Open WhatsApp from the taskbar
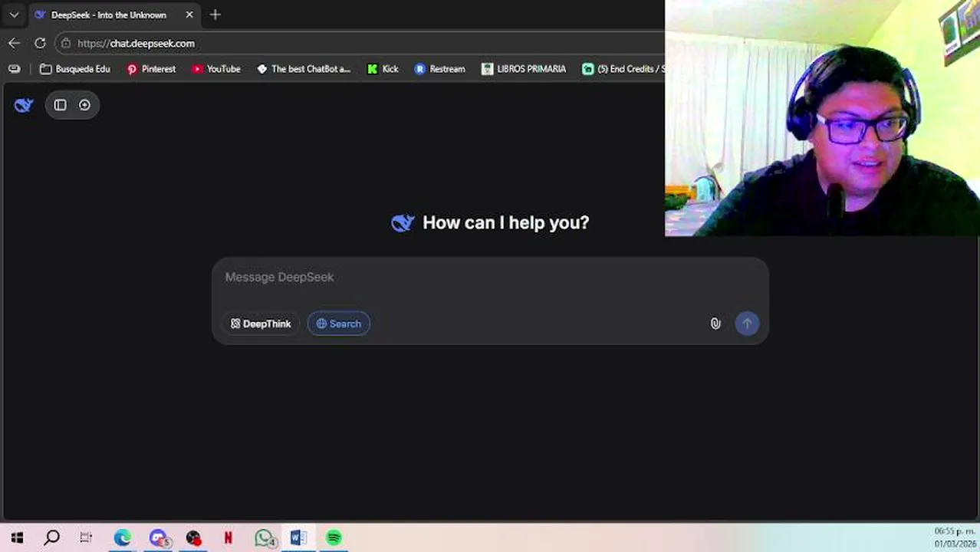Viewport: 980px width, 552px height. click(x=265, y=538)
